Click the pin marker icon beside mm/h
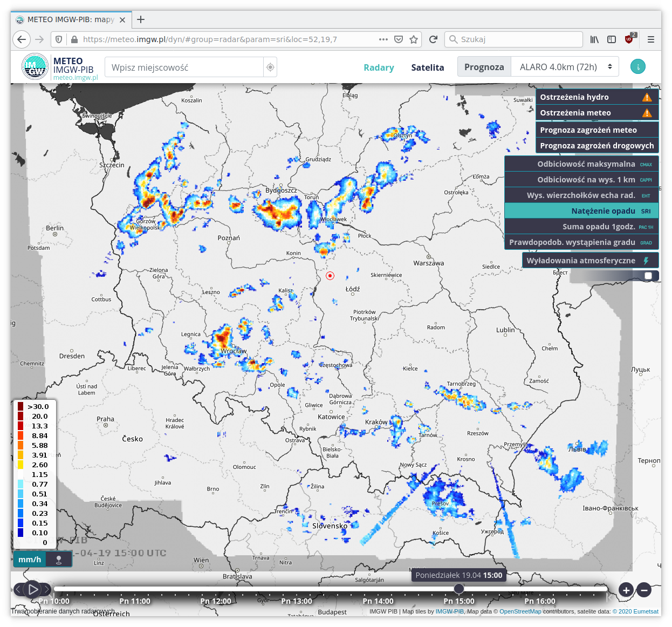 (59, 560)
